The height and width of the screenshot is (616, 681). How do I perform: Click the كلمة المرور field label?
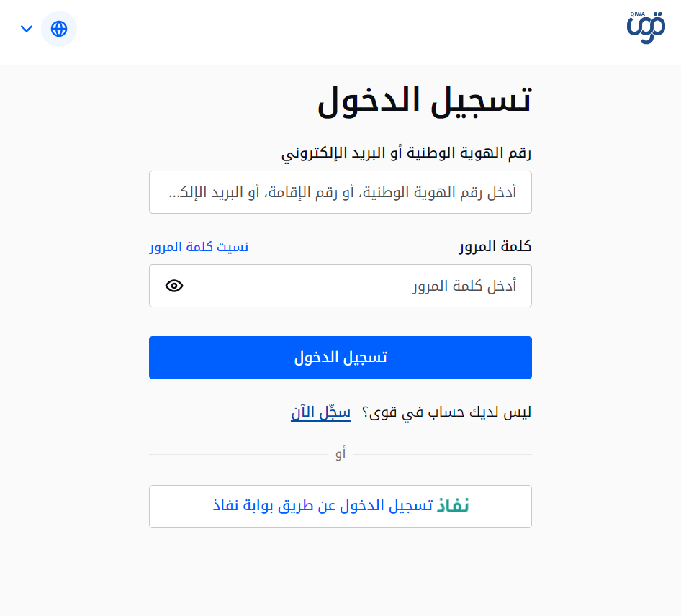pos(495,247)
